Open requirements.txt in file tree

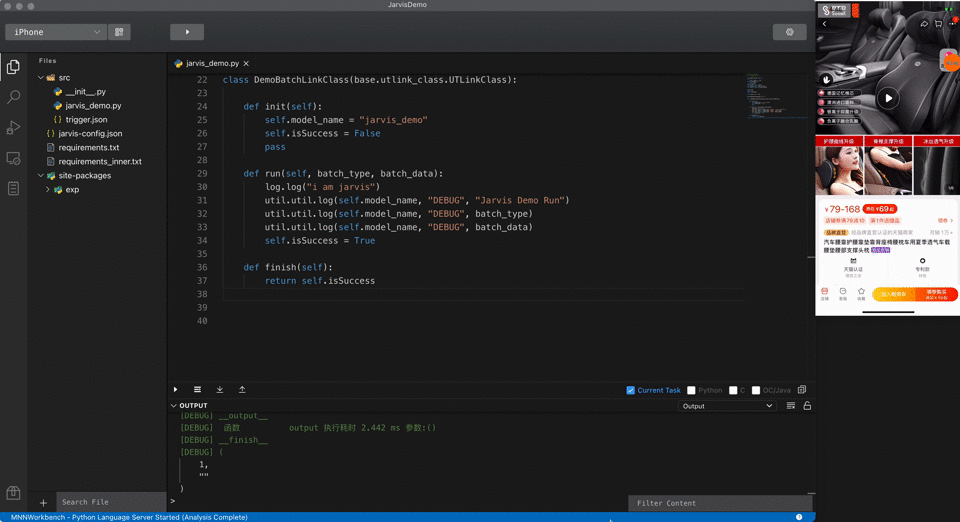pos(89,147)
